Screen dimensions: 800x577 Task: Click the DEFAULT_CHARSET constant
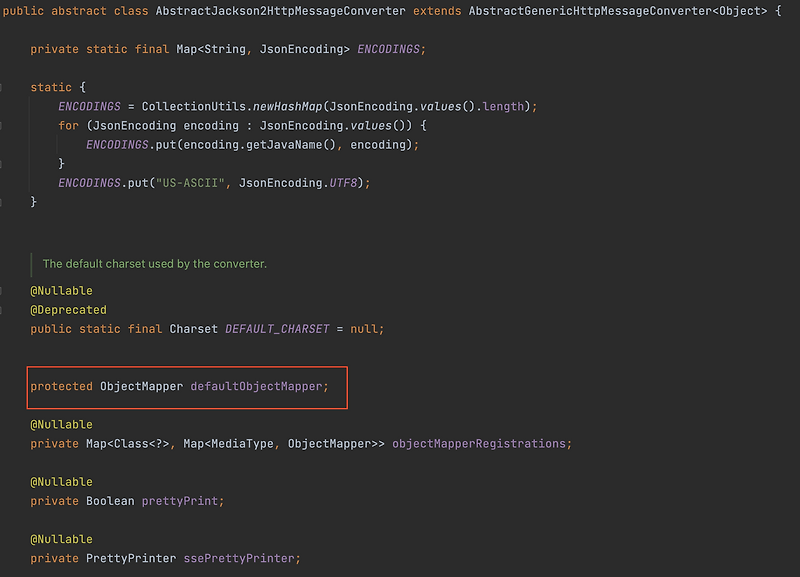[278, 328]
